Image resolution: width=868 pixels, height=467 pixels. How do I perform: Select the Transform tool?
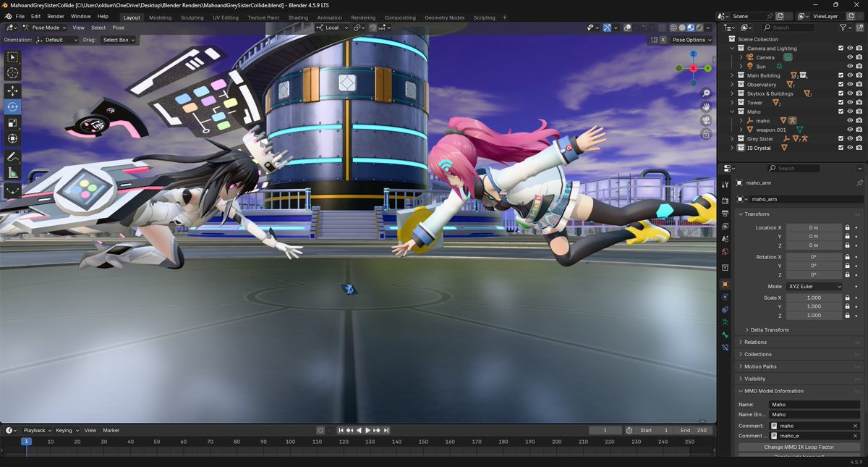point(13,138)
